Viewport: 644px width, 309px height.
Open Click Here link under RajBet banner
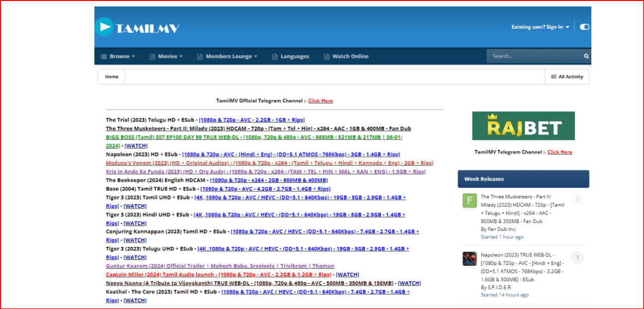click(560, 152)
